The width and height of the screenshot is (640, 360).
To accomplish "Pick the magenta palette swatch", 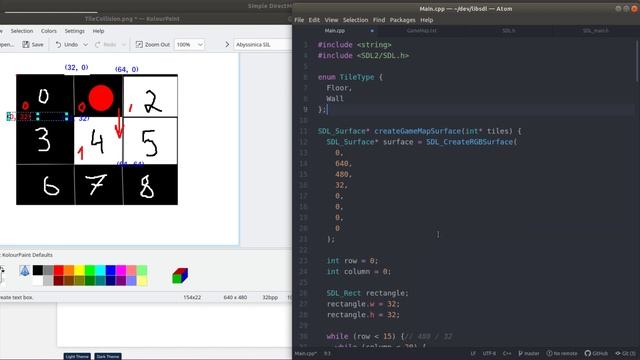I will point(121,270).
